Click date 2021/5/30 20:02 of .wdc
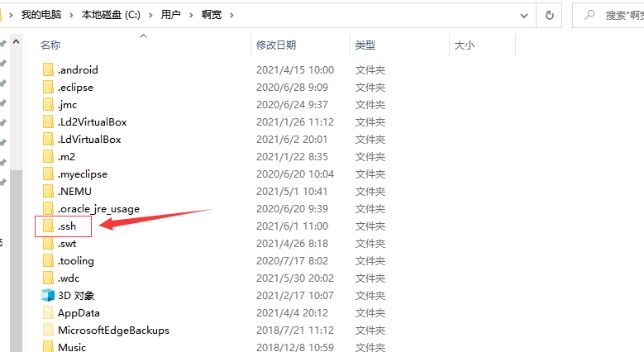This screenshot has width=644, height=352. (x=295, y=278)
